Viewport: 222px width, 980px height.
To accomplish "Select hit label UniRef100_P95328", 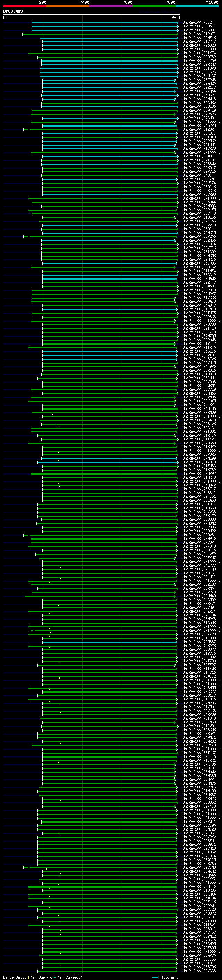I will coord(199,45).
